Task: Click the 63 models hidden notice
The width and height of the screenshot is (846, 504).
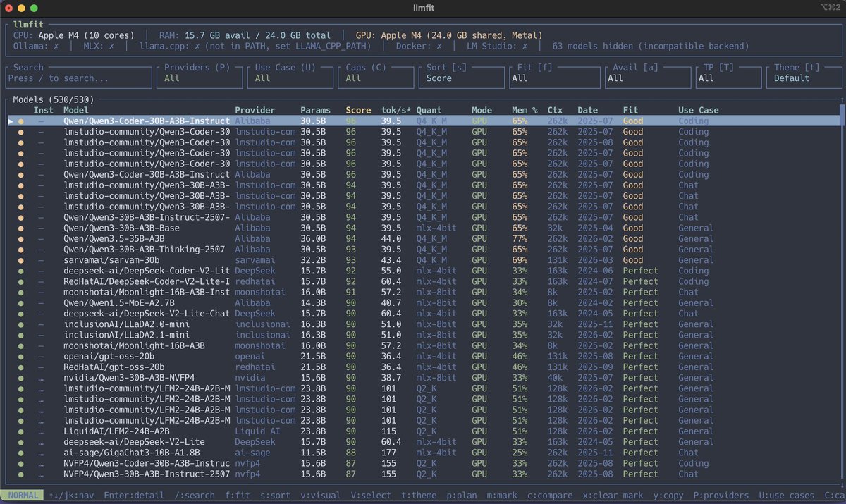Action: click(651, 46)
